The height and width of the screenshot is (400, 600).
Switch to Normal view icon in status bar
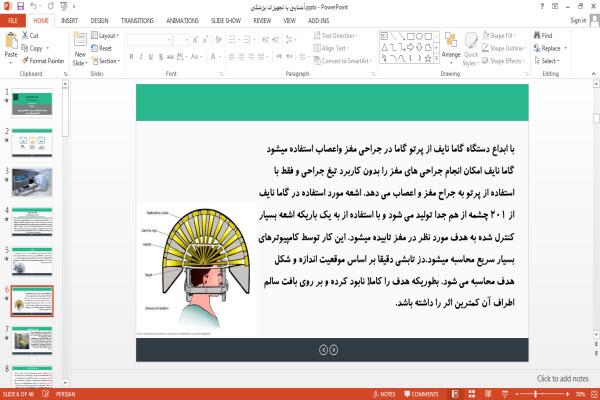click(455, 394)
